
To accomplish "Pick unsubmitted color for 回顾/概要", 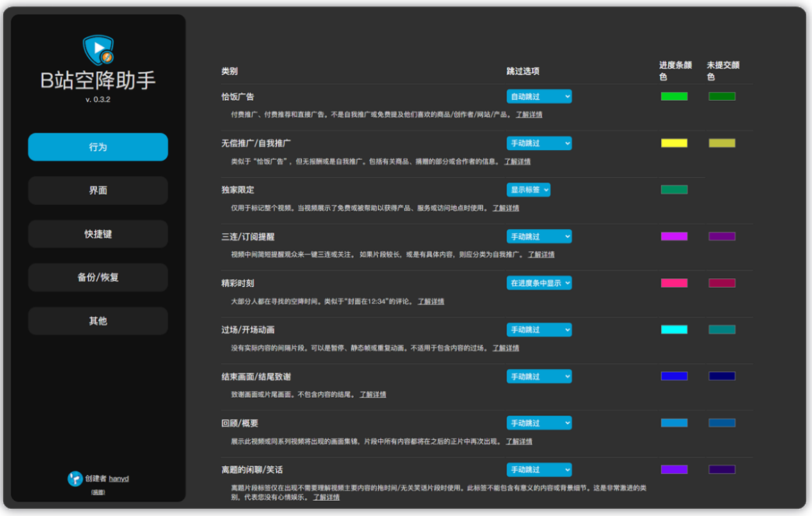I will (722, 423).
